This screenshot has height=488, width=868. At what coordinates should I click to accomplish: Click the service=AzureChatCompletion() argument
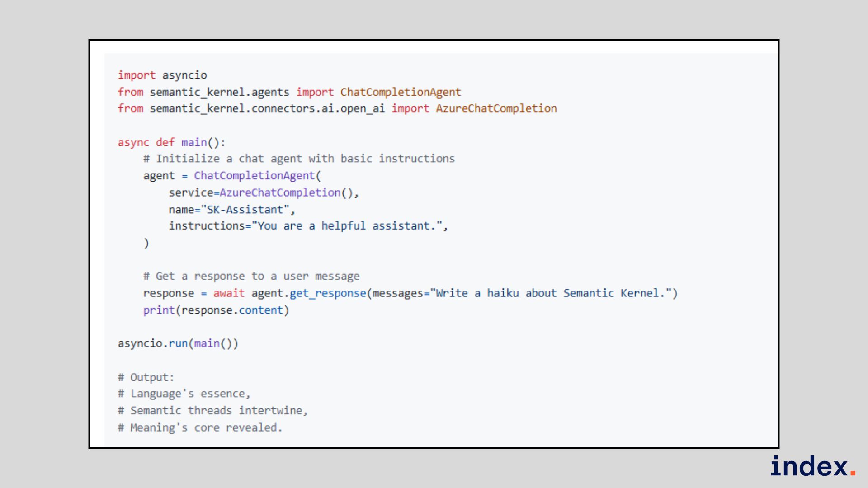(x=264, y=193)
